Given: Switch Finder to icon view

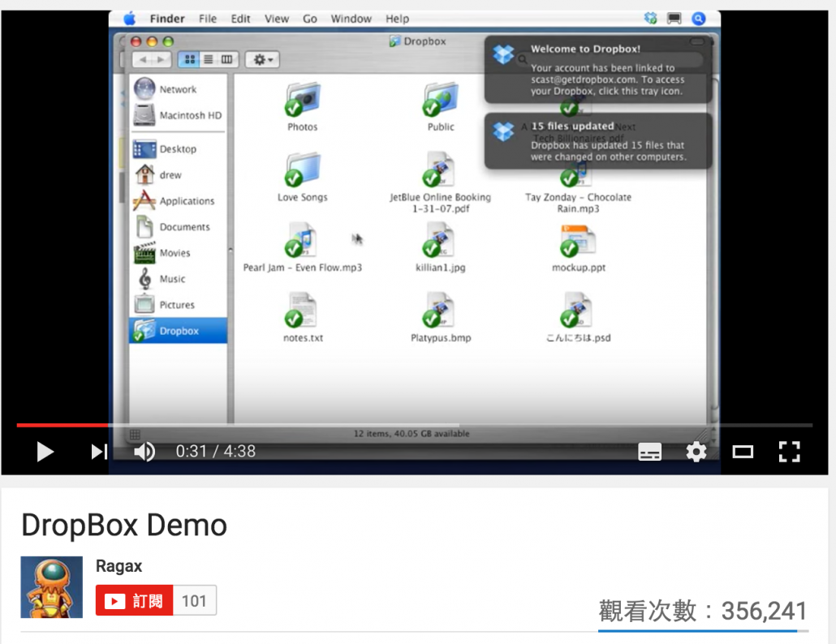Looking at the screenshot, I should [189, 60].
